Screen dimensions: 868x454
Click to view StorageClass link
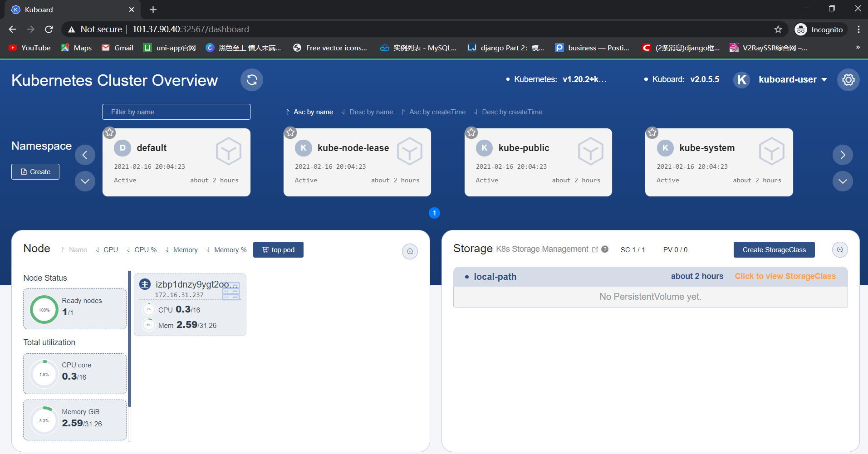pos(785,276)
